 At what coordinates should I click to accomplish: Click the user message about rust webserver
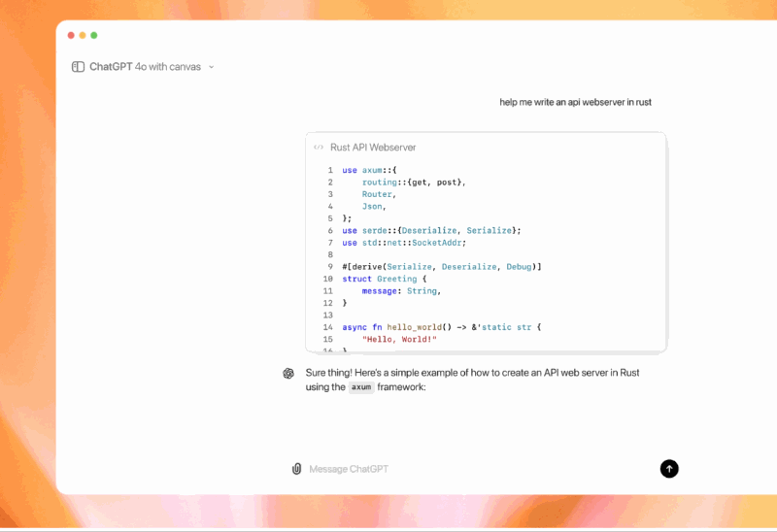point(575,102)
